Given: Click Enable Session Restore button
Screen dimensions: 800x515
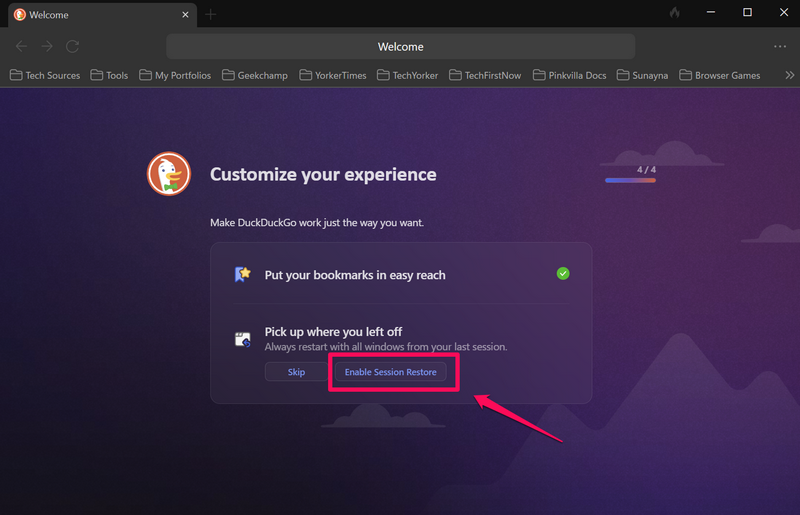Looking at the screenshot, I should click(x=390, y=372).
